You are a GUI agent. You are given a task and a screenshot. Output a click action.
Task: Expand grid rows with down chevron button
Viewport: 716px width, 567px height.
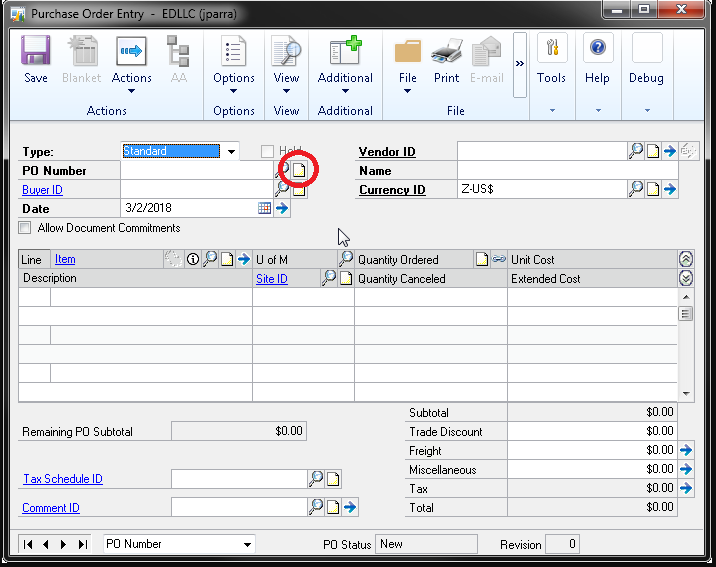click(x=685, y=278)
